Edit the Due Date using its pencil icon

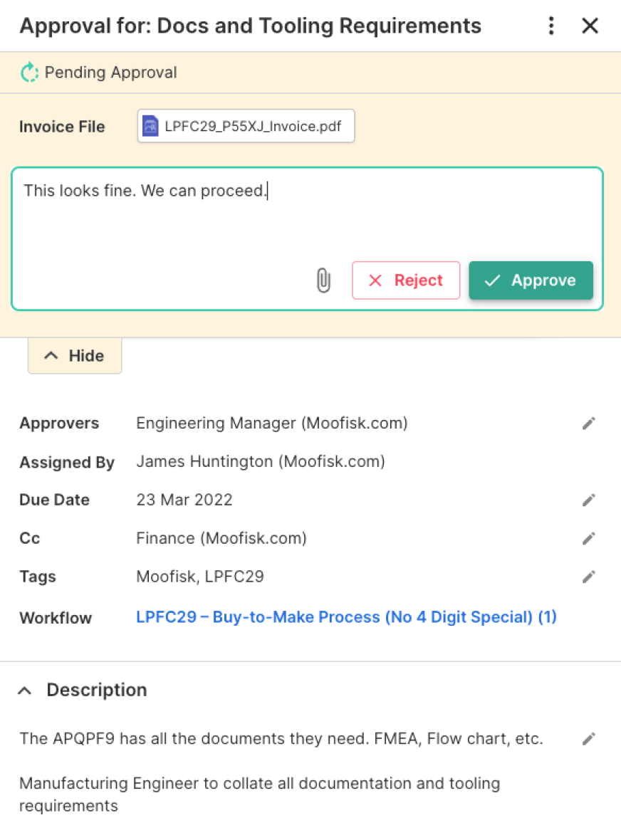[x=589, y=500]
